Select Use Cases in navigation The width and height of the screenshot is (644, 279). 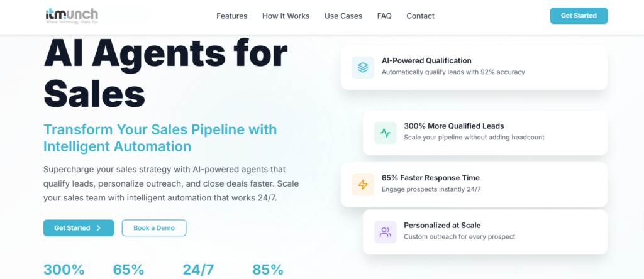(x=343, y=16)
